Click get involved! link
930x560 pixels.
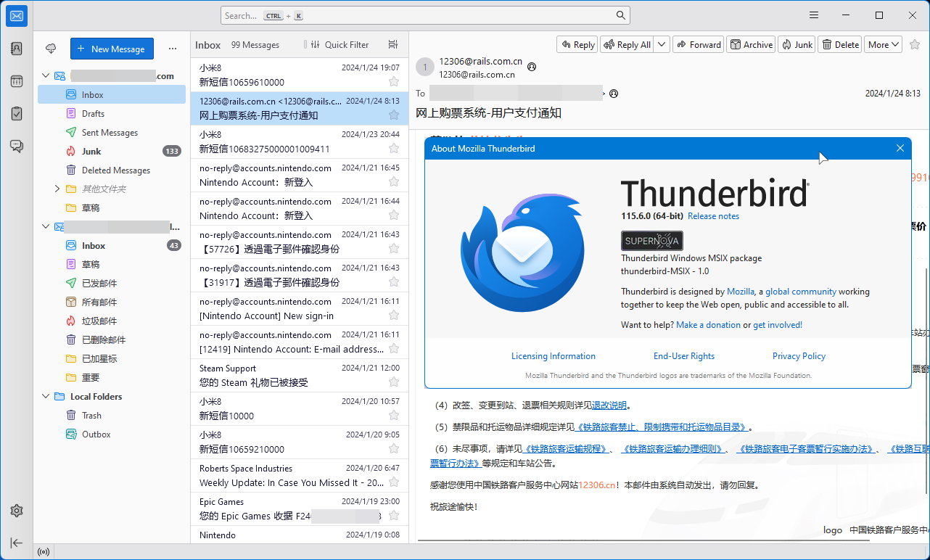[778, 325]
